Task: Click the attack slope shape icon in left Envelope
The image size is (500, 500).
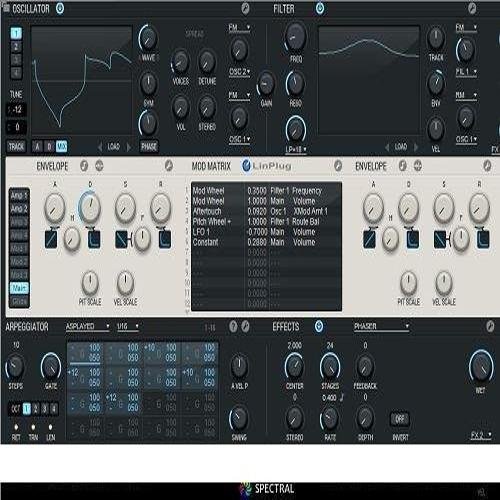Action: pyautogui.click(x=51, y=239)
